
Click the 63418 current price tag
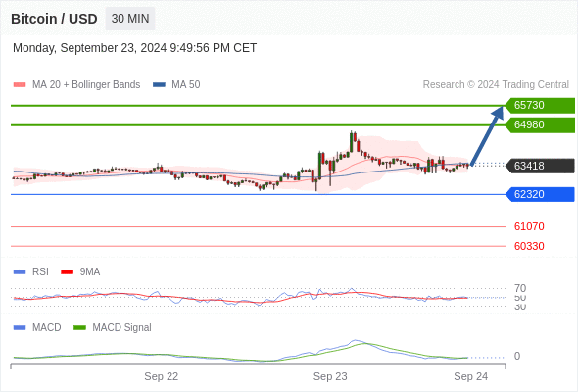pyautogui.click(x=540, y=166)
